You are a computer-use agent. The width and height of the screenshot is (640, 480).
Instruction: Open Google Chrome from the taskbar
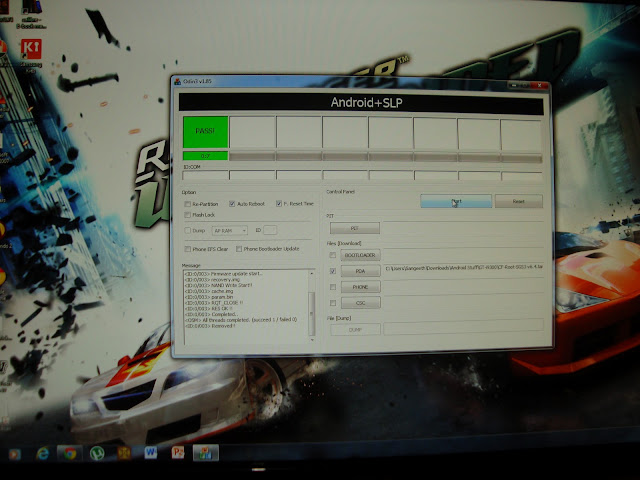tap(70, 453)
